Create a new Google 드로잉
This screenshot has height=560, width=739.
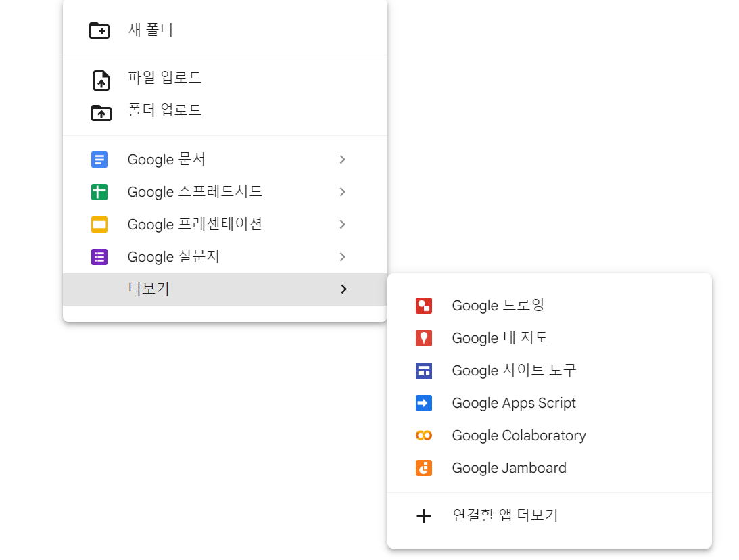[x=550, y=306]
